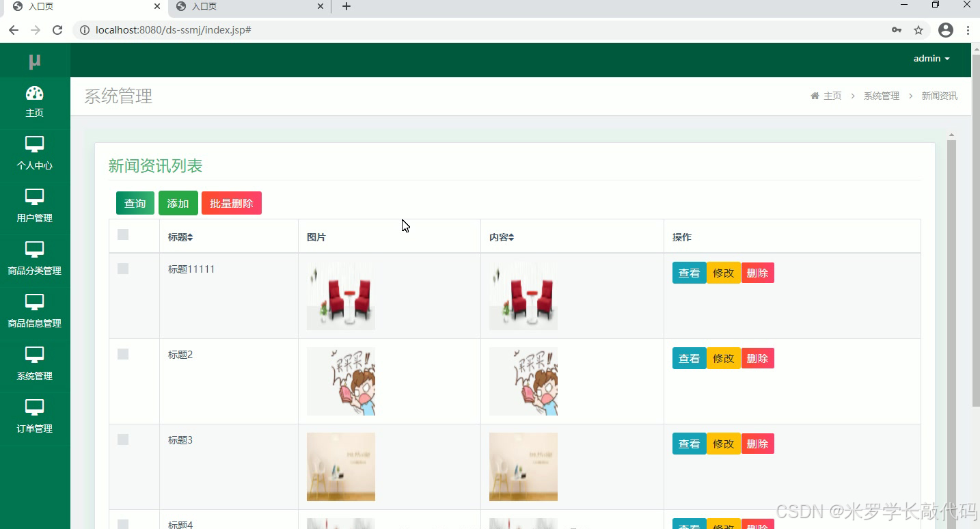The width and height of the screenshot is (980, 529).
Task: Sort by 标题 column arrows
Action: point(190,237)
